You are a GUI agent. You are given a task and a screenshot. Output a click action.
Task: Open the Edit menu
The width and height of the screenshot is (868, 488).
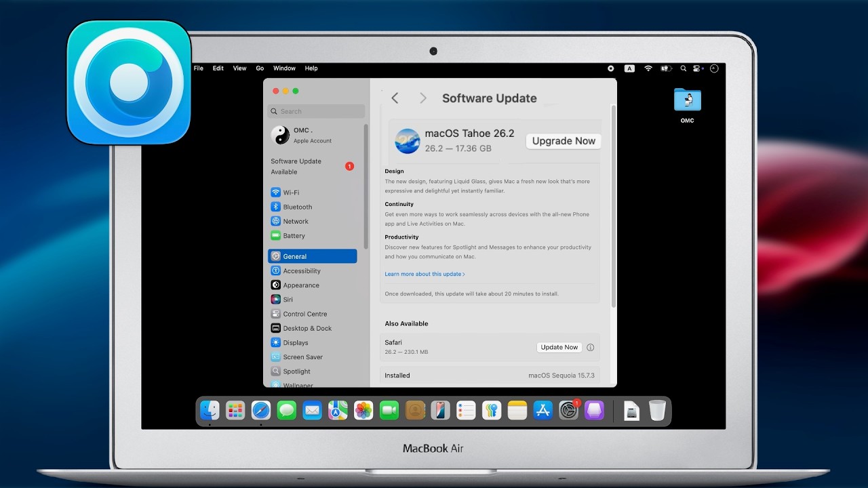[218, 68]
